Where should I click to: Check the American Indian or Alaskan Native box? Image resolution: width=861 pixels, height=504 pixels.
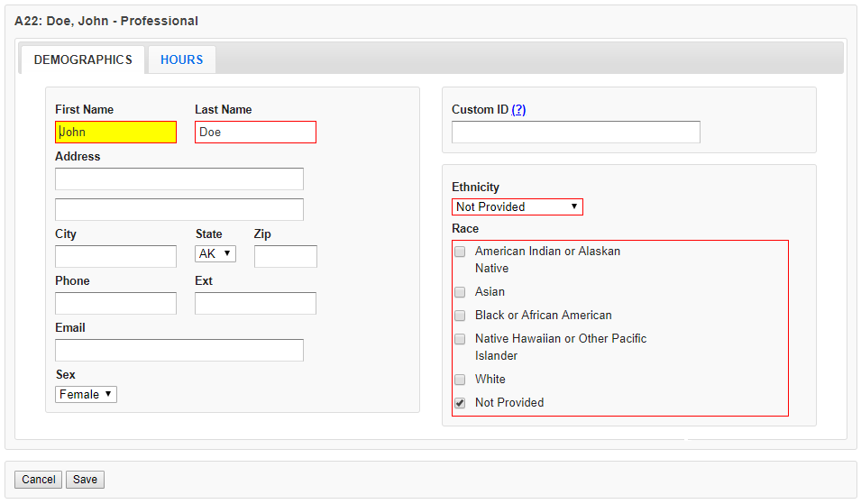point(460,252)
